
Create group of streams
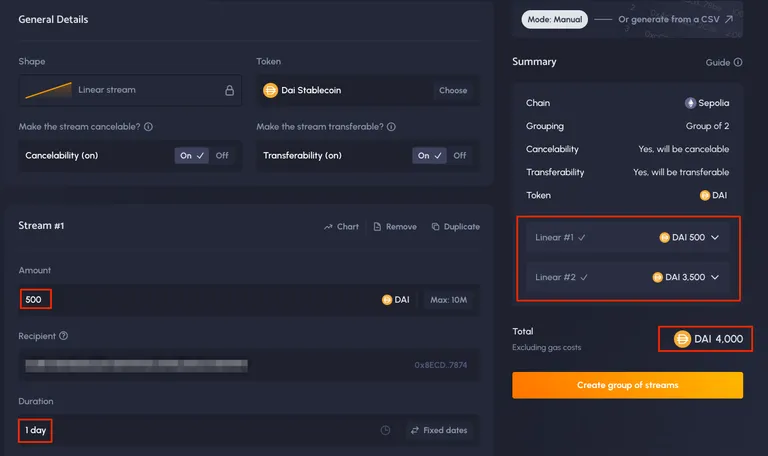coord(627,385)
